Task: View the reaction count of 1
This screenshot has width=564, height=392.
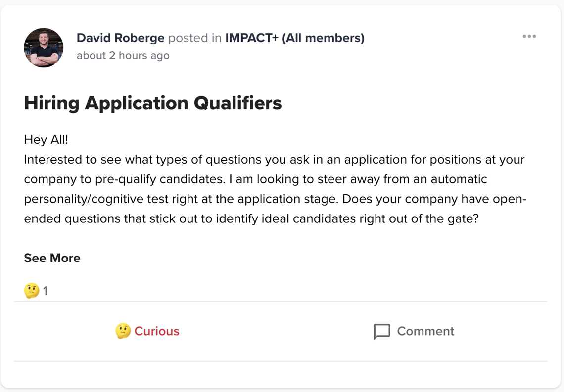Action: point(46,291)
